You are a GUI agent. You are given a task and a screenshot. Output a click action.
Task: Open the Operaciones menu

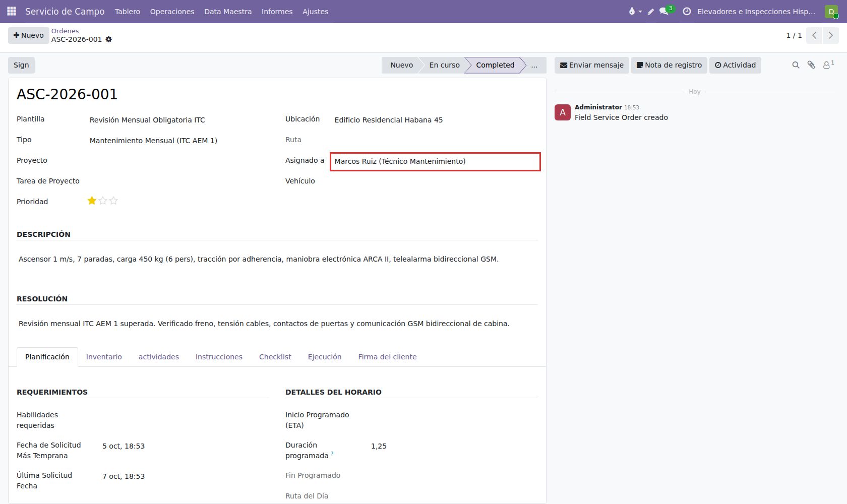(x=172, y=11)
